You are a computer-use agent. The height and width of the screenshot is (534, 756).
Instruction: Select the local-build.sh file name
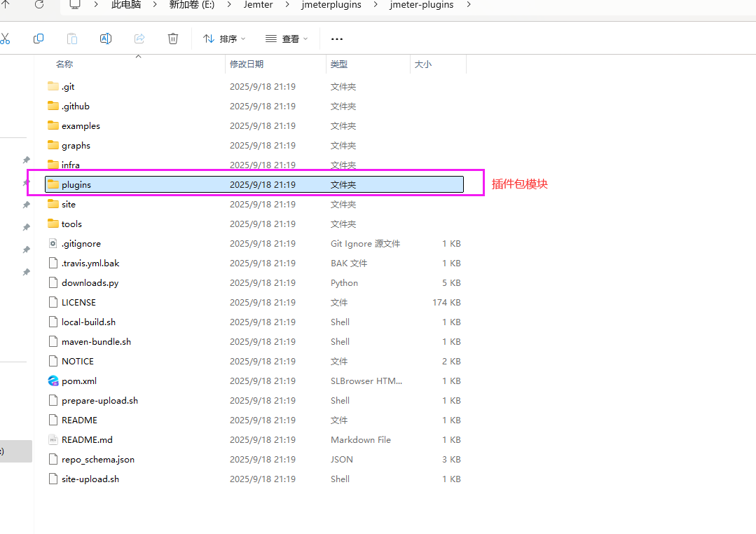(89, 322)
